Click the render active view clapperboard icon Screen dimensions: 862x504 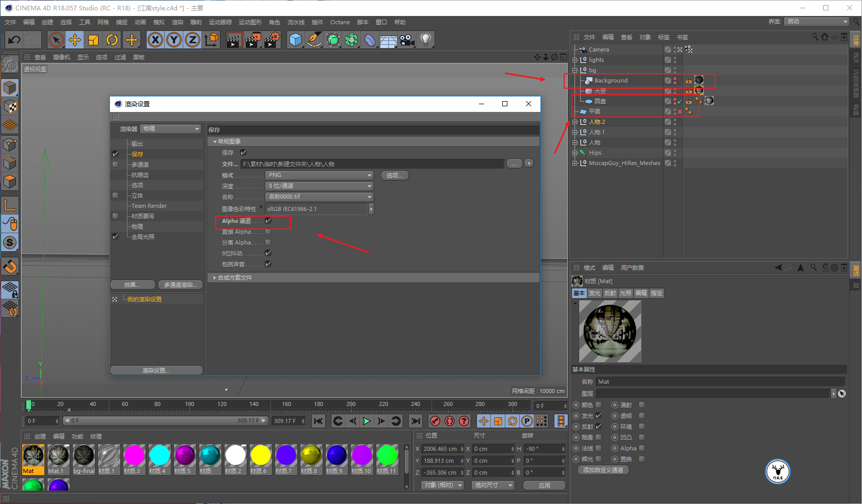[234, 40]
